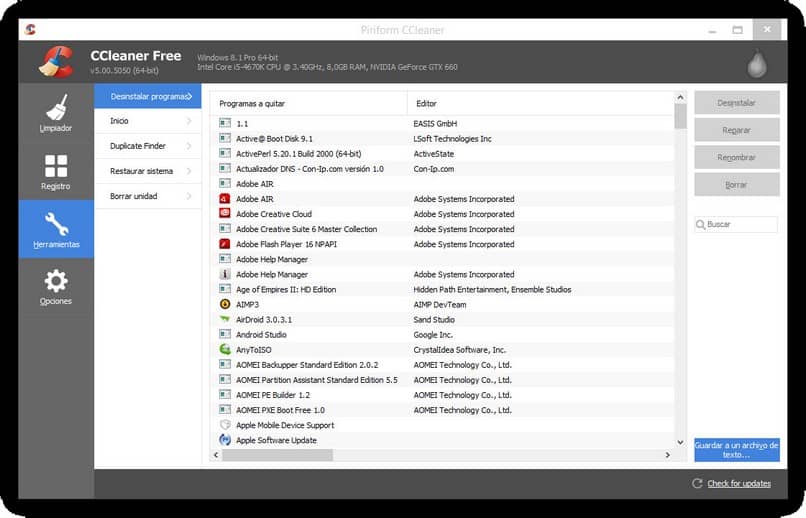The width and height of the screenshot is (806, 518).
Task: Click the Check for updates link
Action: coord(739,484)
